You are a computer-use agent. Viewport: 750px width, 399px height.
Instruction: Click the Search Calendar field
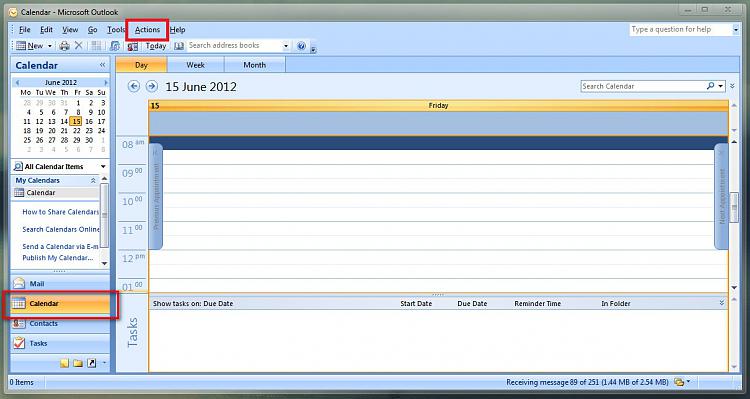click(642, 86)
